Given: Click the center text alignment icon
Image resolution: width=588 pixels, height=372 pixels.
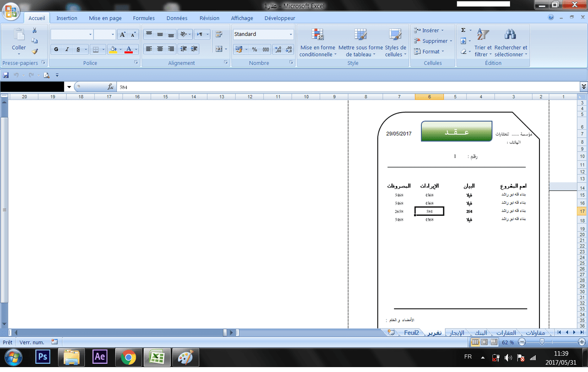Looking at the screenshot, I should pyautogui.click(x=159, y=49).
